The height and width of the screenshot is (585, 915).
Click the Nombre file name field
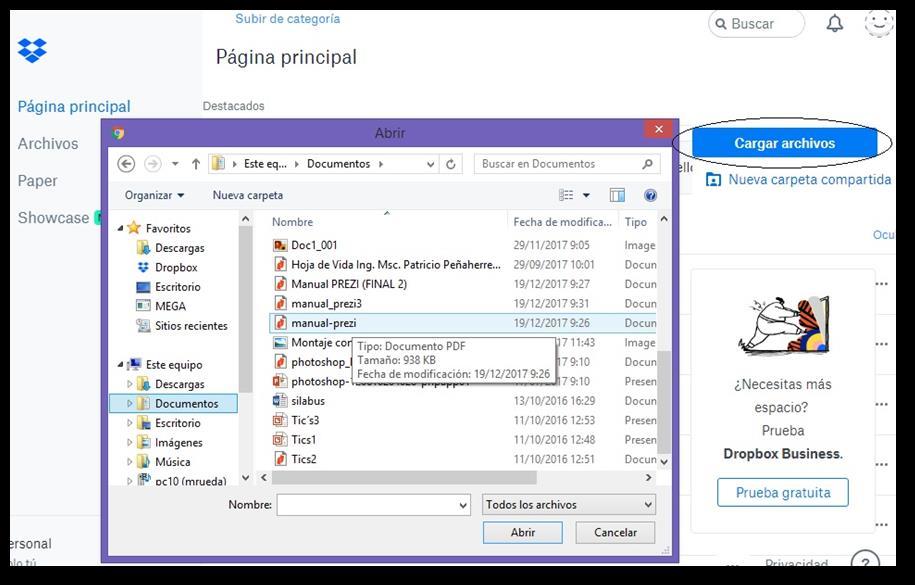[x=373, y=505]
